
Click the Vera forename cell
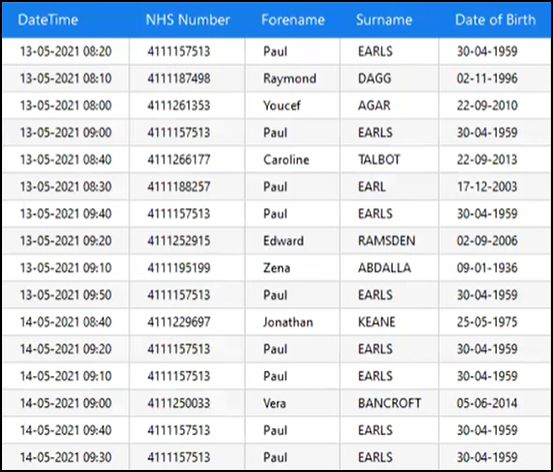tap(292, 403)
